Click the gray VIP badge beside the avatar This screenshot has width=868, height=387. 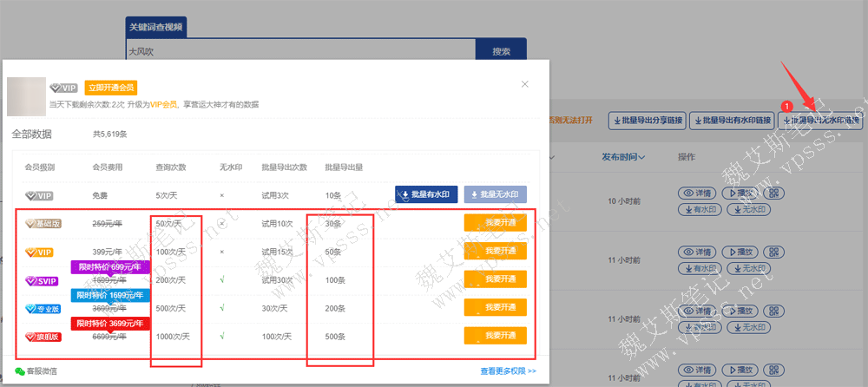pyautogui.click(x=63, y=88)
